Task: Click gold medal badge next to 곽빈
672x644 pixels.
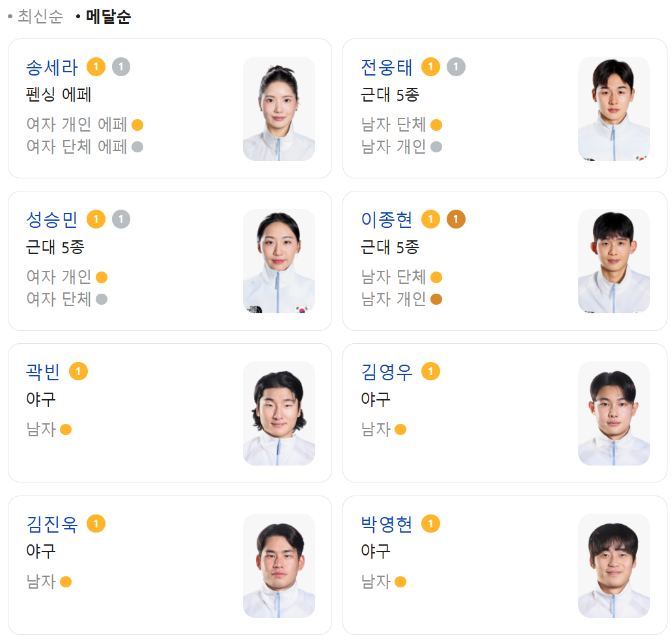Action: (78, 372)
